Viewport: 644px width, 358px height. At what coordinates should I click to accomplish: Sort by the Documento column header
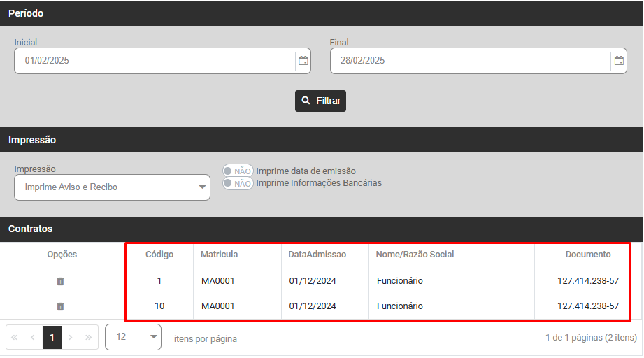pyautogui.click(x=588, y=255)
